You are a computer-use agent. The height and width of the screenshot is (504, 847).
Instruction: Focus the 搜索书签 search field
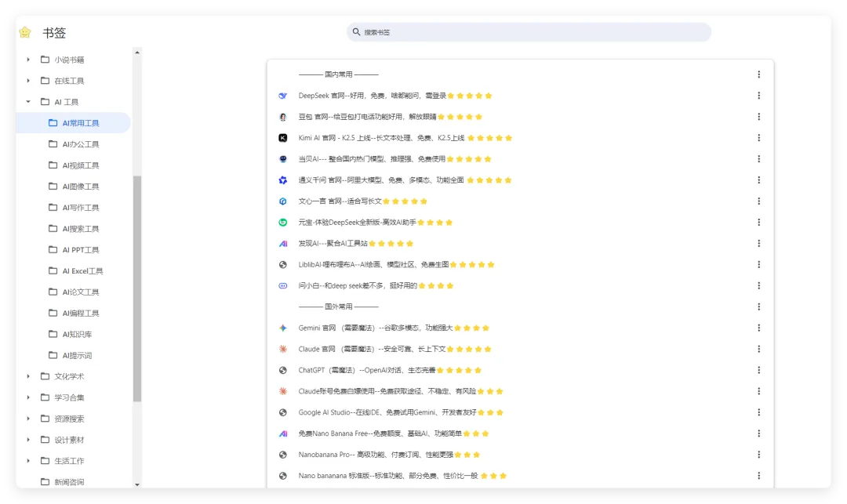click(x=529, y=32)
